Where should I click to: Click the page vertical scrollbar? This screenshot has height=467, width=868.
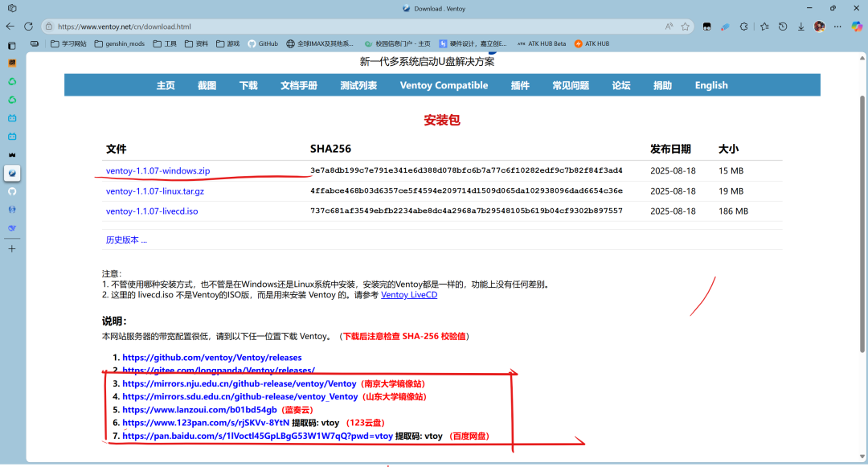click(x=863, y=241)
